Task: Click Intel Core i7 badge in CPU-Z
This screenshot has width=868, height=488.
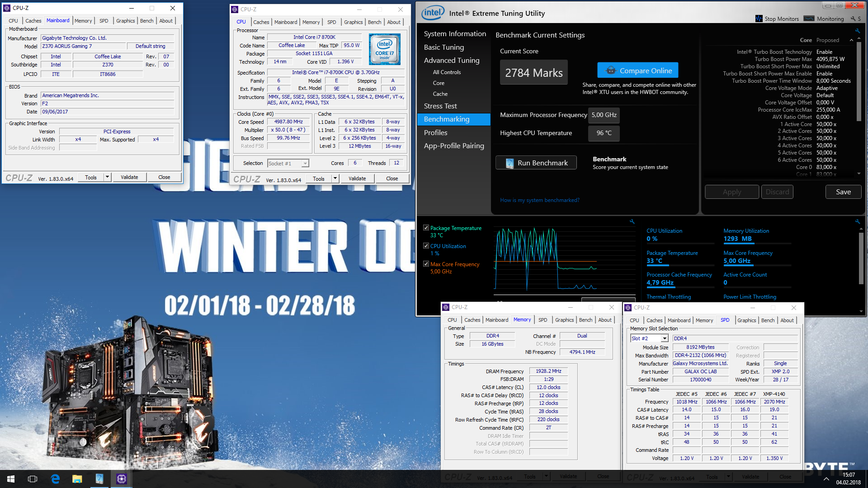Action: pyautogui.click(x=384, y=49)
